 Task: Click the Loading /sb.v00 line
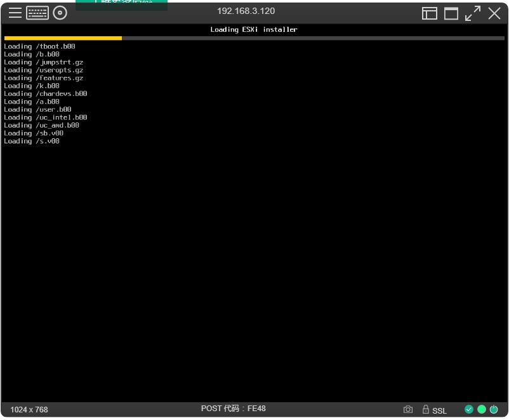(x=34, y=133)
